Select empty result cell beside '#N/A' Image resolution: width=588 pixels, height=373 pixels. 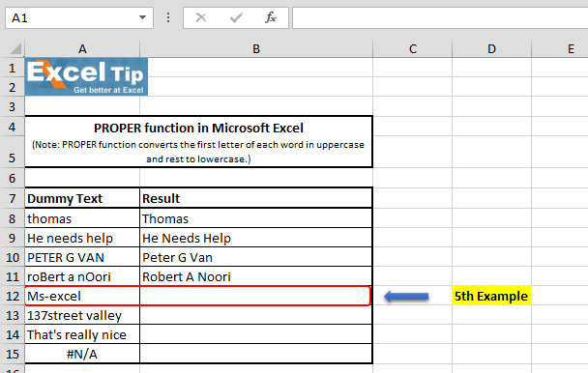(x=255, y=354)
